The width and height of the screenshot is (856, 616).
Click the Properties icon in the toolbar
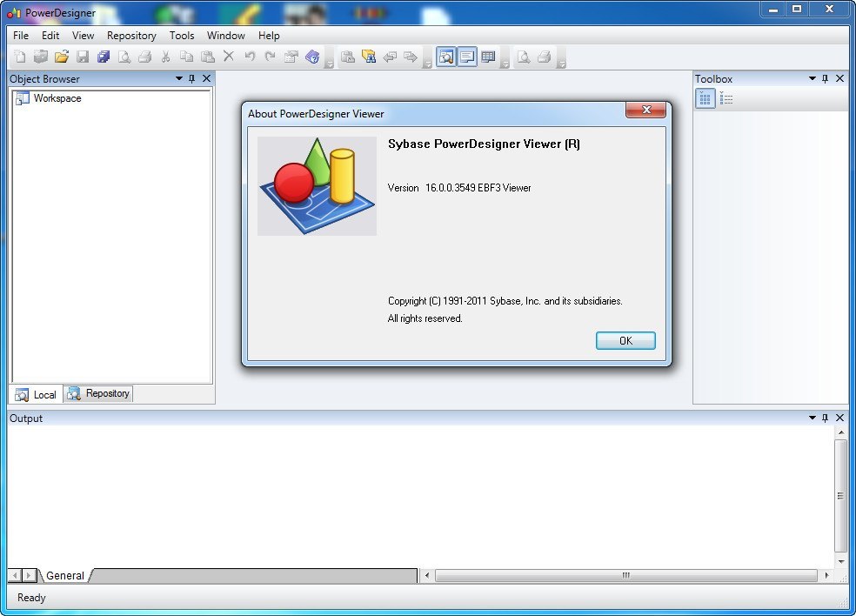point(291,57)
